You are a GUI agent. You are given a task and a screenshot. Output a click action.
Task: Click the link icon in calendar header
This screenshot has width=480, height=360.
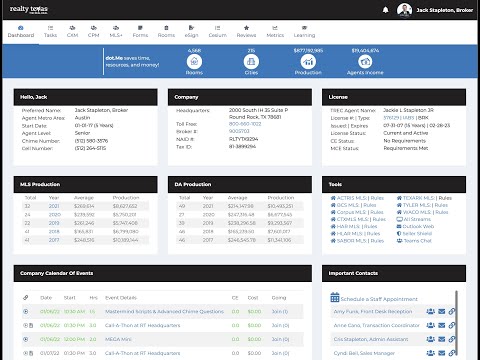(26, 298)
